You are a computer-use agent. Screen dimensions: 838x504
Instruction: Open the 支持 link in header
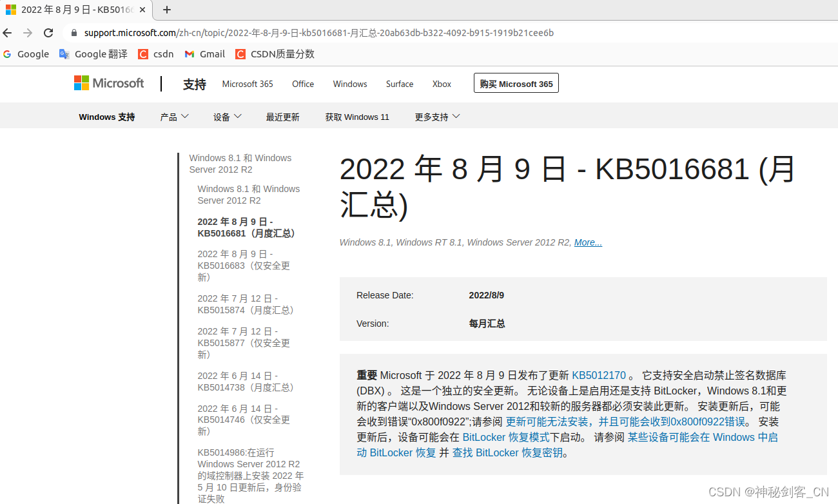(194, 84)
